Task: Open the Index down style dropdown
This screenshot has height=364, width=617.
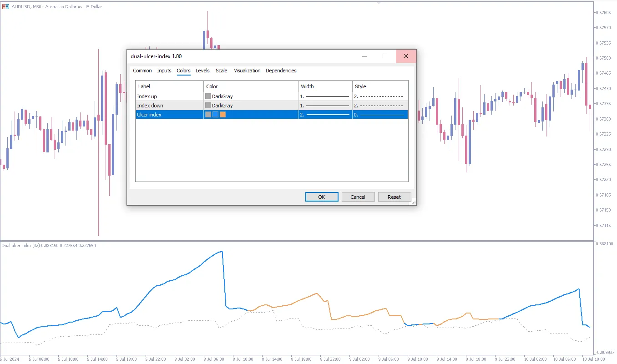Action: [379, 106]
